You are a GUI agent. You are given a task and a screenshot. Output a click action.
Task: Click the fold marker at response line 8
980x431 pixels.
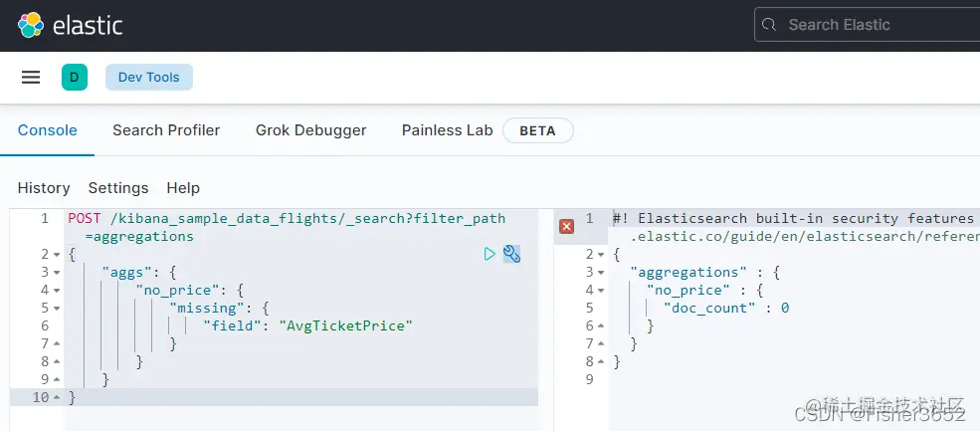click(x=601, y=361)
